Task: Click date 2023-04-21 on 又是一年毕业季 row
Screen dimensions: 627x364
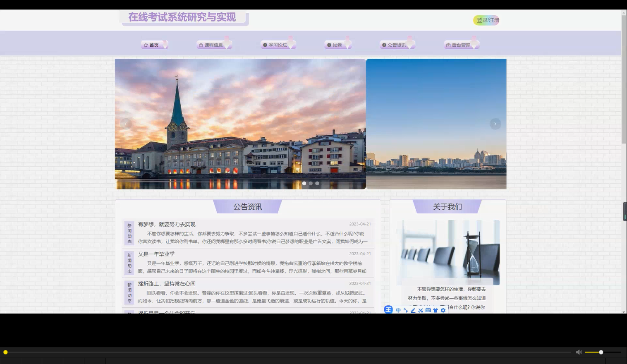Action: [360, 254]
